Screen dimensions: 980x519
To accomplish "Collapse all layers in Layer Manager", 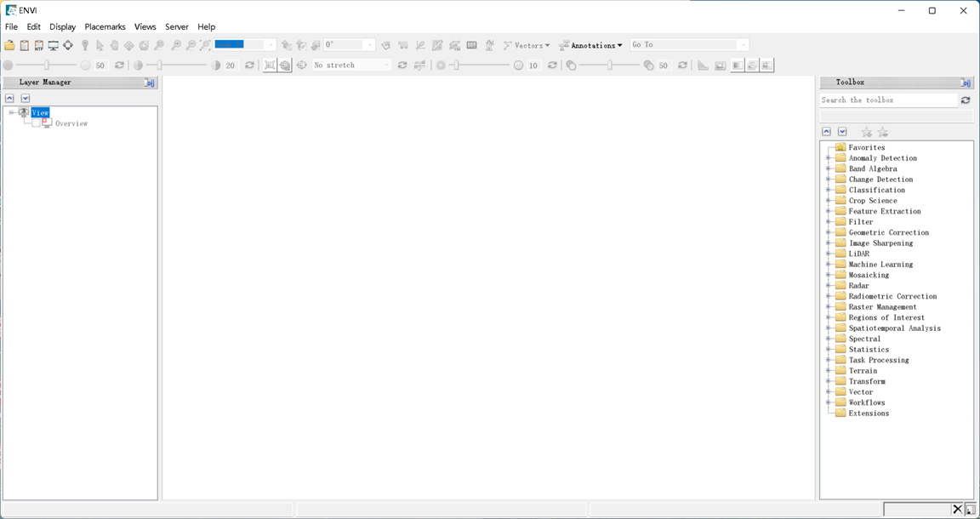I will pyautogui.click(x=9, y=98).
